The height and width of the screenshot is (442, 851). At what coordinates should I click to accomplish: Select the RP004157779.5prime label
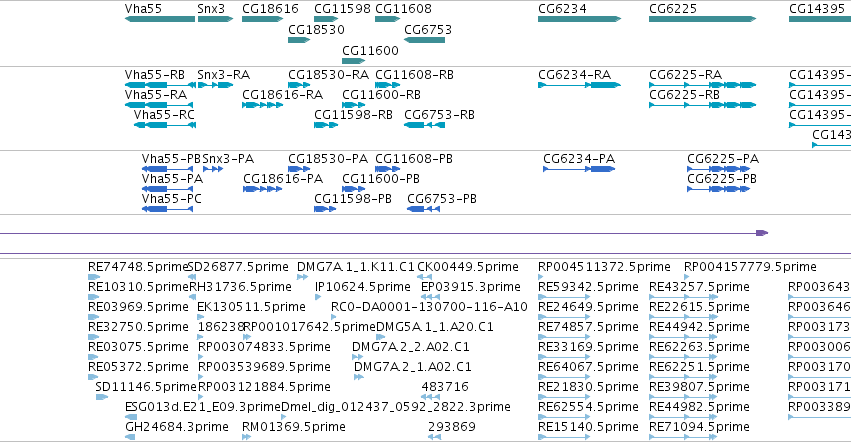[x=750, y=267]
